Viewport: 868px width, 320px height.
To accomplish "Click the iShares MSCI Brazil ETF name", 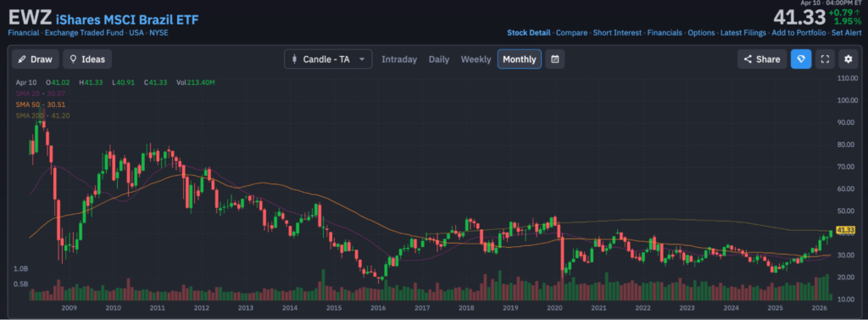I will coord(127,20).
